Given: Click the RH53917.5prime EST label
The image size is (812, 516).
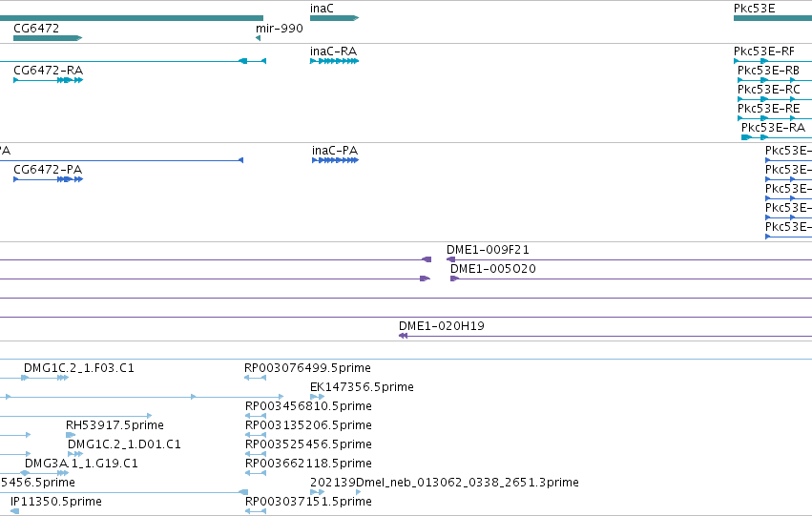Looking at the screenshot, I should (x=115, y=425).
